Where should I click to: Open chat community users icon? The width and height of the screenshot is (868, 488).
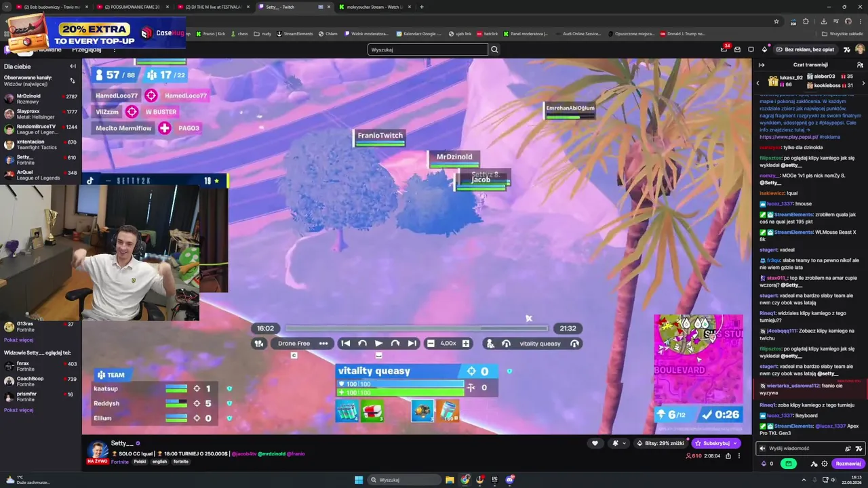(860, 65)
